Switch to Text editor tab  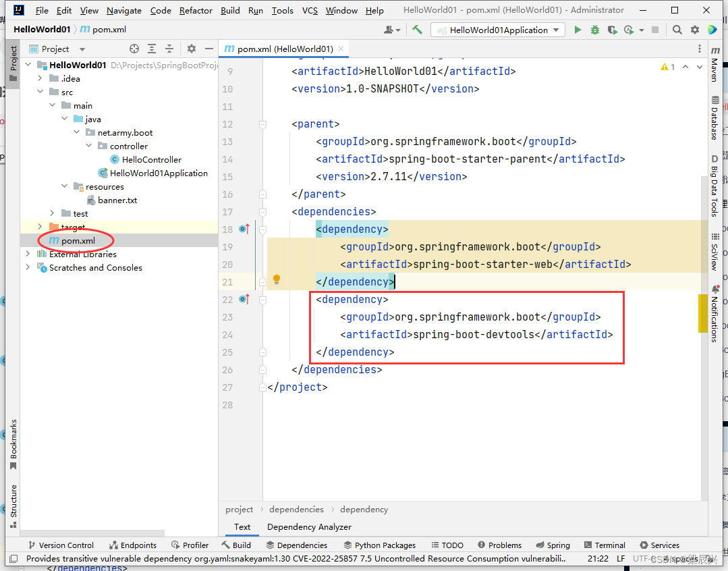(242, 527)
